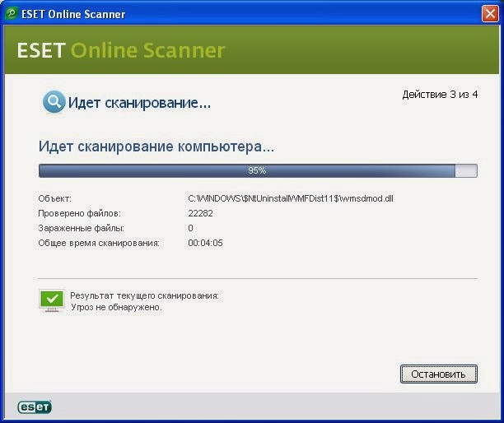This screenshot has height=423, width=504.
Task: Stop the scan with the Остановить button
Action: tap(439, 374)
